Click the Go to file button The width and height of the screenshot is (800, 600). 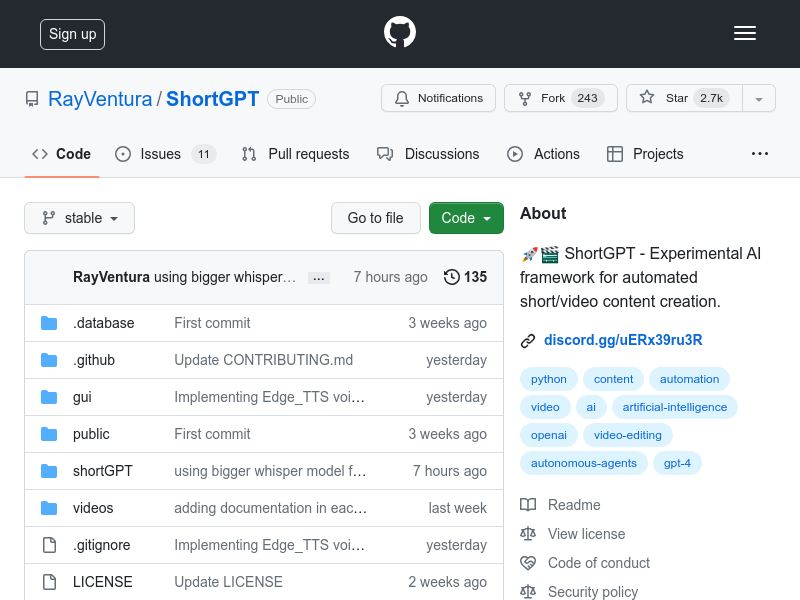pyautogui.click(x=376, y=218)
